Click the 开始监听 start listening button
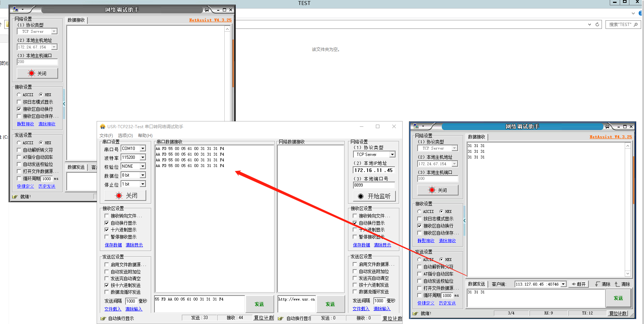Image resolution: width=644 pixels, height=324 pixels. click(x=374, y=196)
